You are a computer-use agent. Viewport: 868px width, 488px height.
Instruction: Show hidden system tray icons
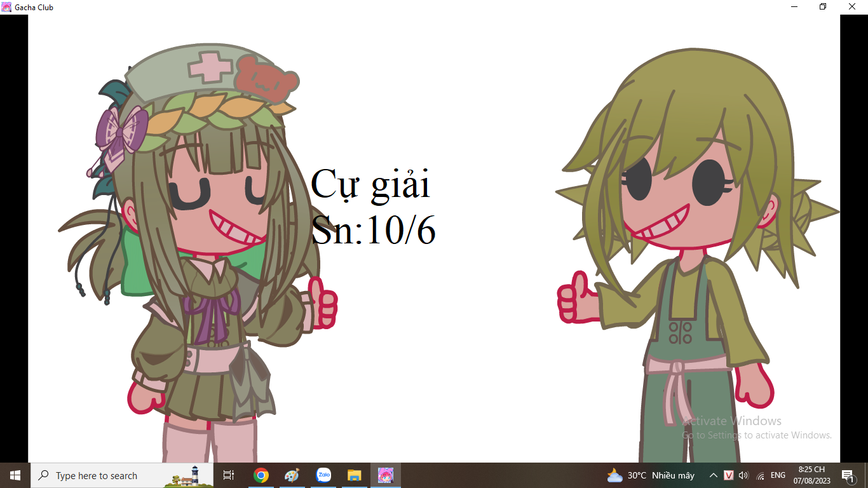pos(713,475)
